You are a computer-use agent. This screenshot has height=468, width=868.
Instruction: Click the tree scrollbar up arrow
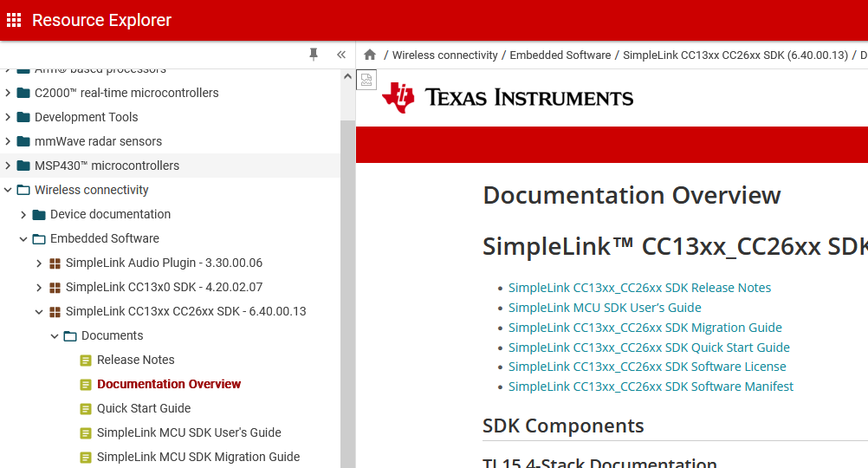coord(347,76)
